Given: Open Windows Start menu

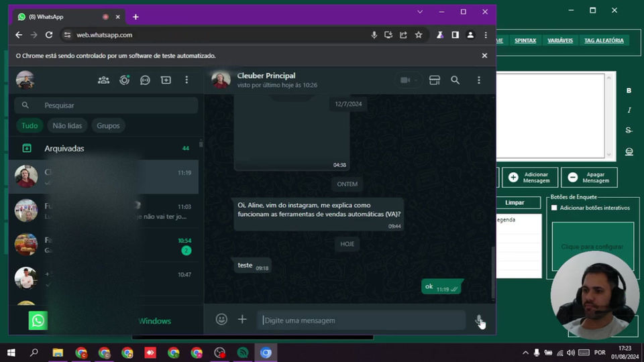Looking at the screenshot, I should point(11,353).
